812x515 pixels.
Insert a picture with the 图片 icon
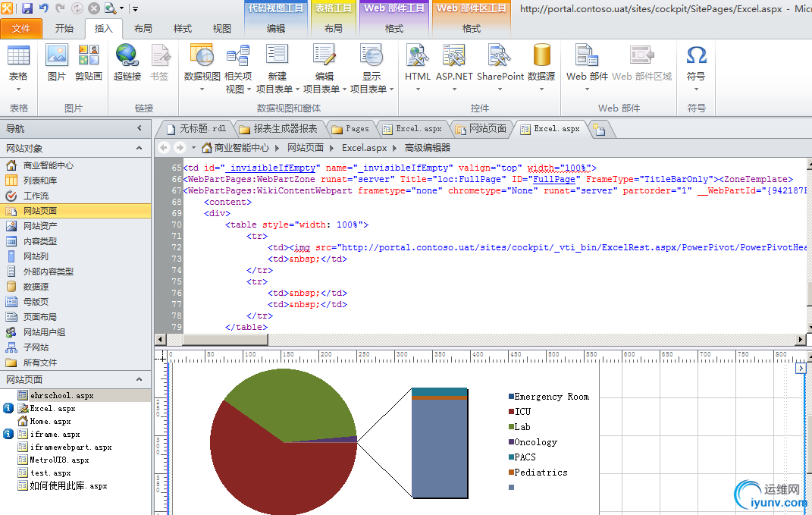tap(56, 56)
